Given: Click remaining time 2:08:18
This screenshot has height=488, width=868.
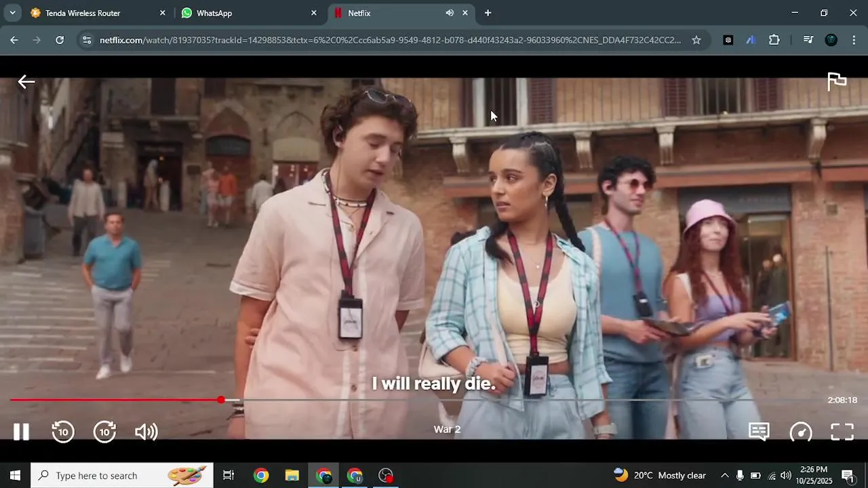Looking at the screenshot, I should tap(842, 400).
